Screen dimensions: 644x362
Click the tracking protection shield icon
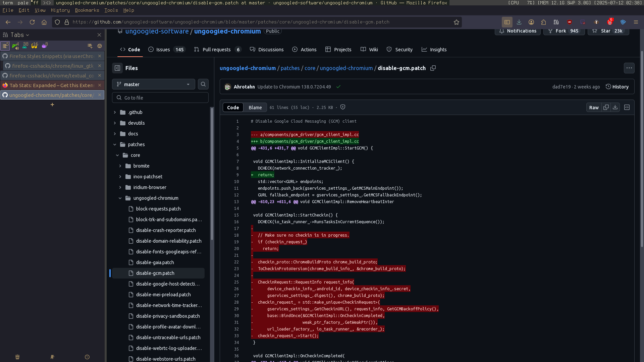(x=57, y=22)
